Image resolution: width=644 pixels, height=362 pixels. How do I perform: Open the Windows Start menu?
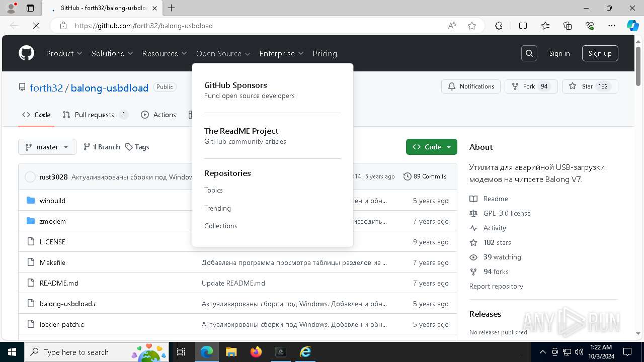(x=12, y=352)
